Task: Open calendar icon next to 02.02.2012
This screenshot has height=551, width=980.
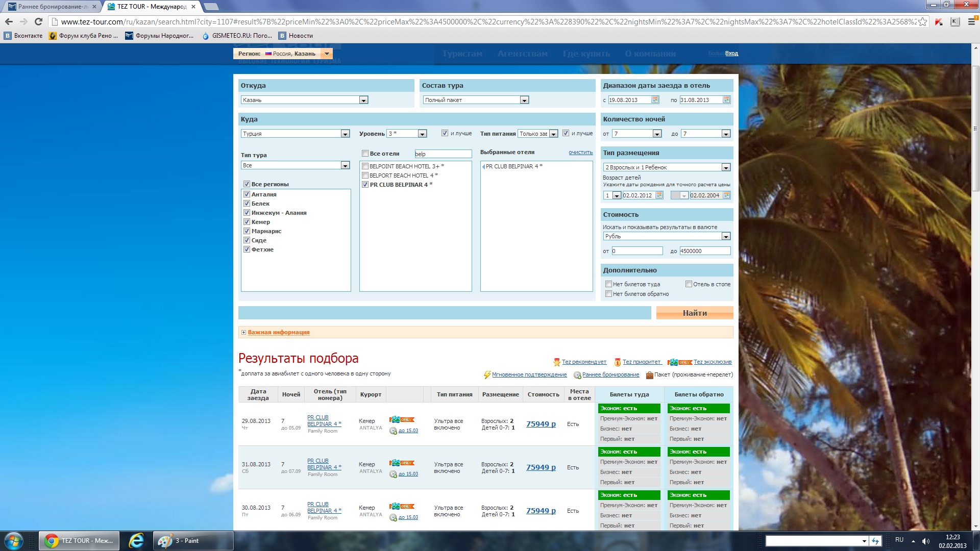Action: pyautogui.click(x=659, y=195)
